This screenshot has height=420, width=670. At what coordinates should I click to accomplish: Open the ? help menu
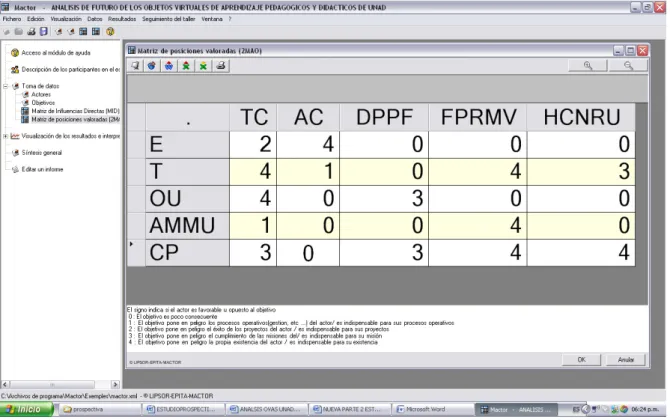230,19
